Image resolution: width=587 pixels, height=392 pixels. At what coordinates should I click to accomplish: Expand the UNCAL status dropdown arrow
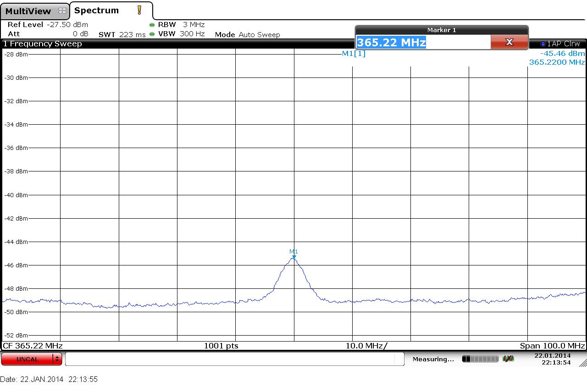pos(57,359)
